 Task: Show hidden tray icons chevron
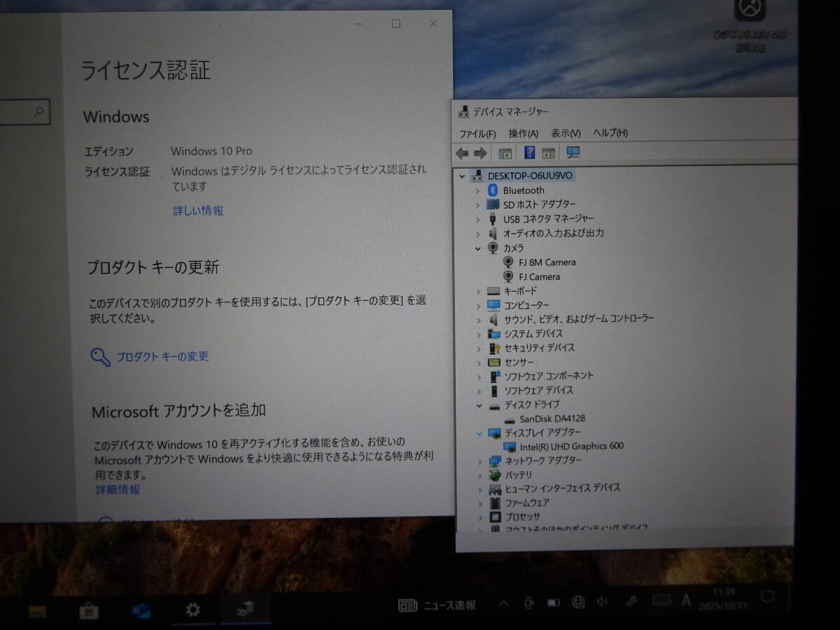point(503,603)
